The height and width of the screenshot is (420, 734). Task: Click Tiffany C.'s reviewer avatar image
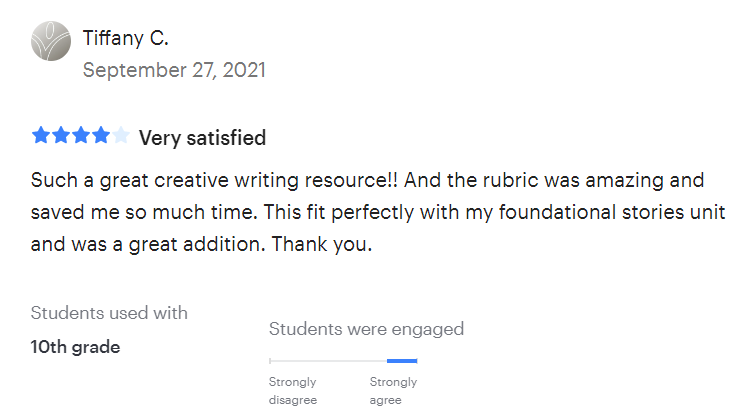(51, 41)
